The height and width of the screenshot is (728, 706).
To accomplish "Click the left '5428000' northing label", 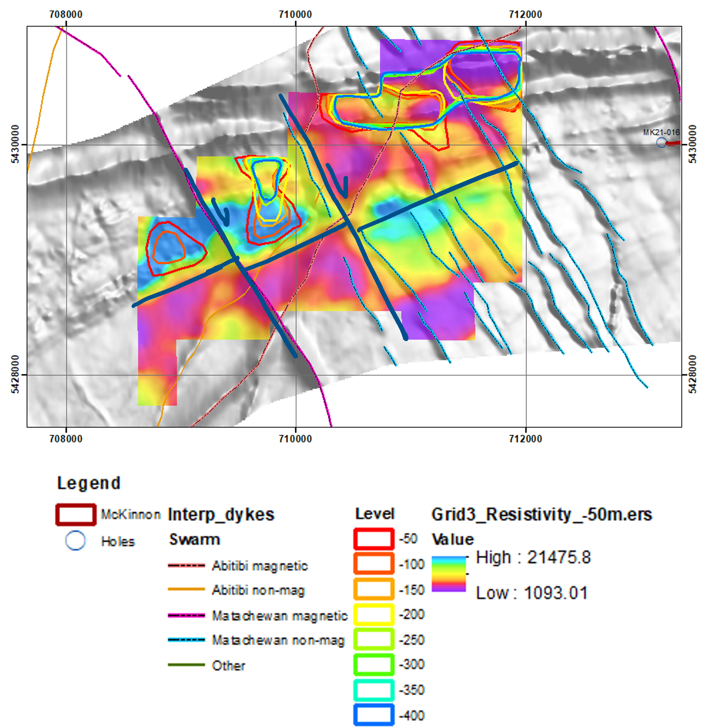I will click(15, 374).
